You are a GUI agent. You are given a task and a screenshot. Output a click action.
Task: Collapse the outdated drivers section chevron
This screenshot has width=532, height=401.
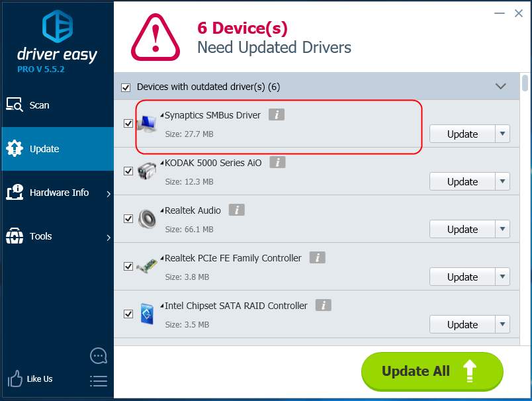click(x=500, y=86)
